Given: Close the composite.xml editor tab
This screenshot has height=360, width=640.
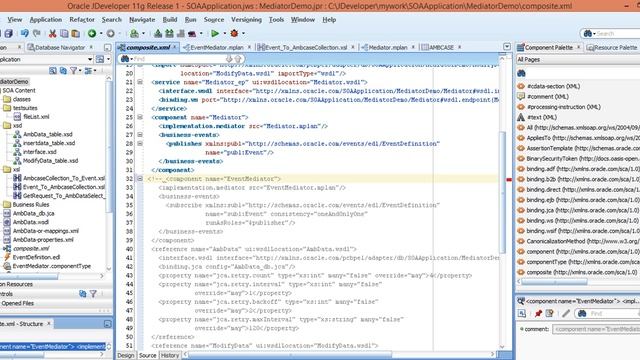Looking at the screenshot, I should point(174,47).
